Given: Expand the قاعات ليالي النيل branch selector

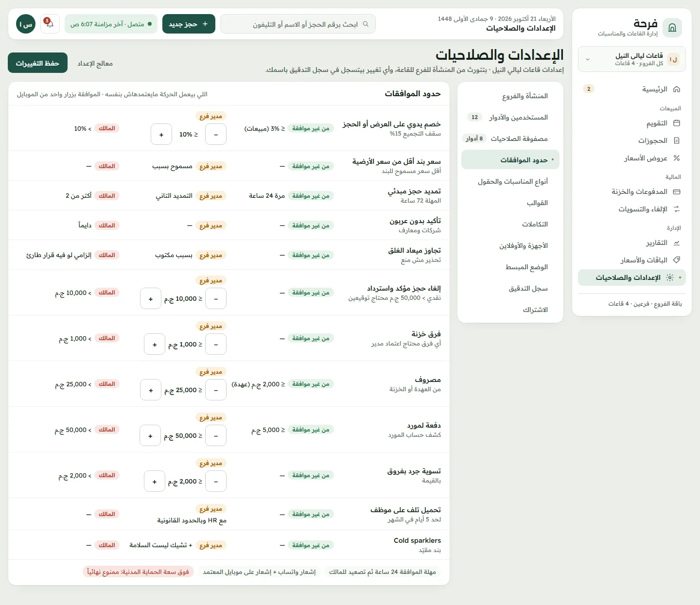Looking at the screenshot, I should [x=632, y=59].
